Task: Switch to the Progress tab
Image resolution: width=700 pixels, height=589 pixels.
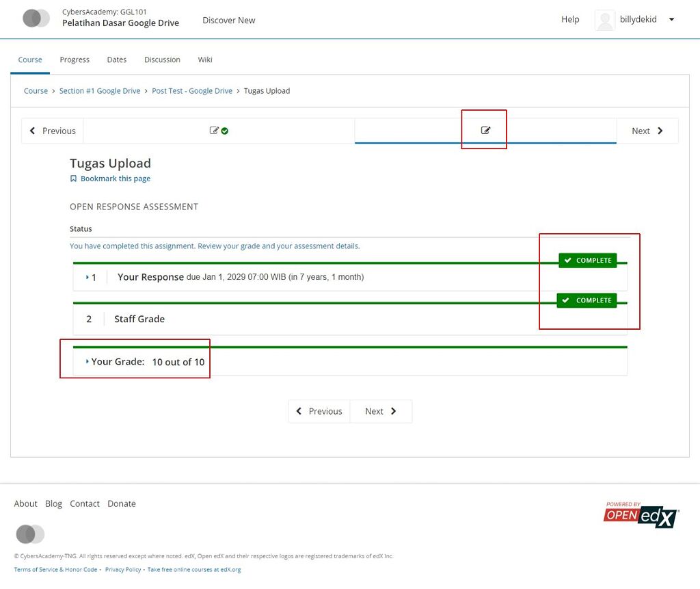Action: pyautogui.click(x=75, y=60)
